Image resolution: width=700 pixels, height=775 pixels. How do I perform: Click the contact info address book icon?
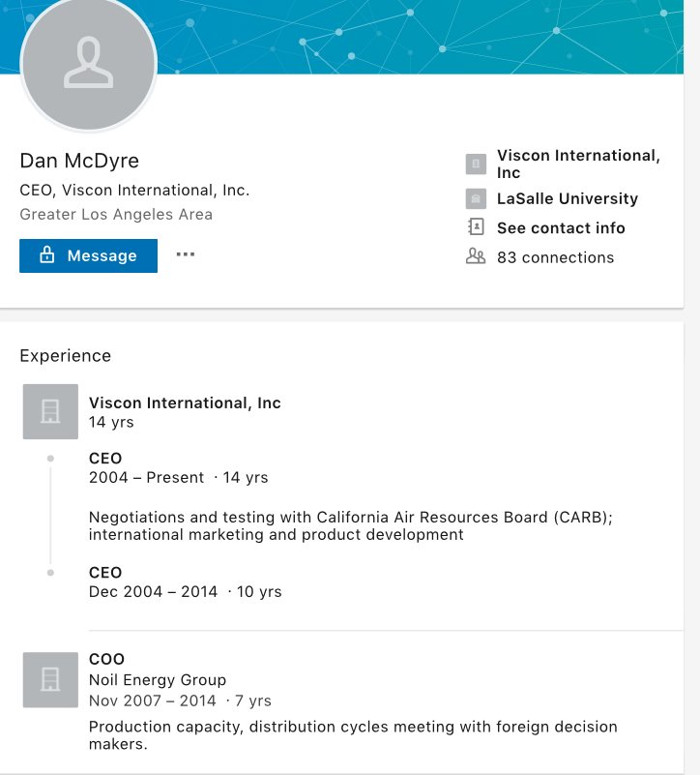coord(476,226)
